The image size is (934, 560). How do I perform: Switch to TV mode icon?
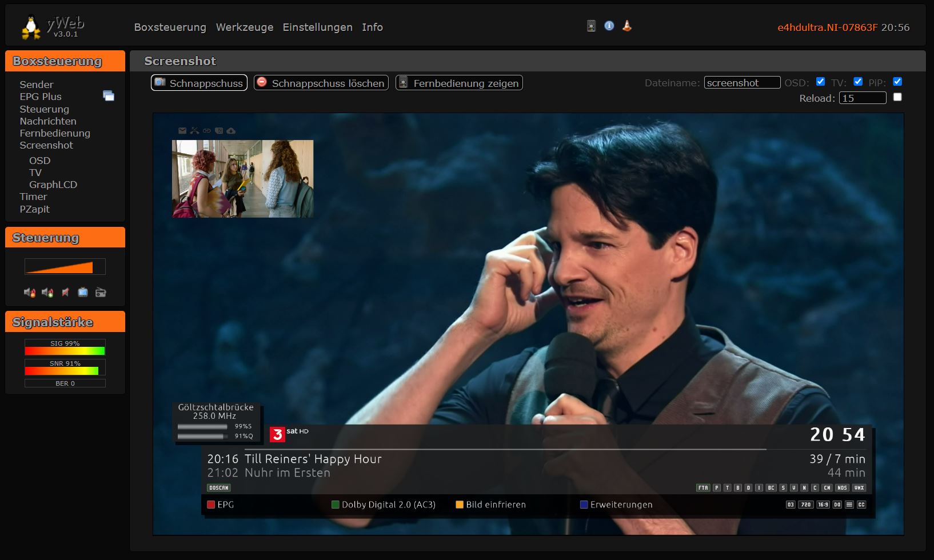click(83, 293)
